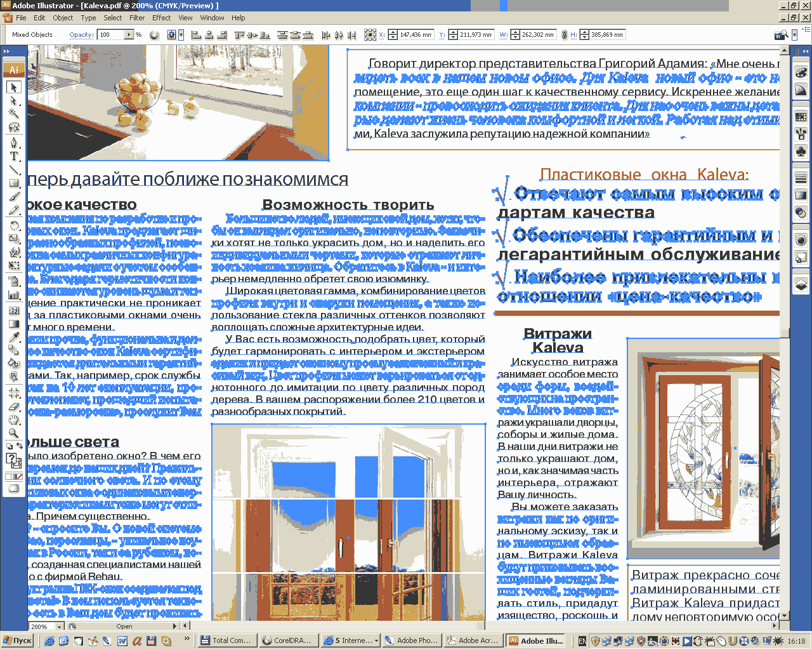Select the Zoom magnifier tool

(x=14, y=434)
